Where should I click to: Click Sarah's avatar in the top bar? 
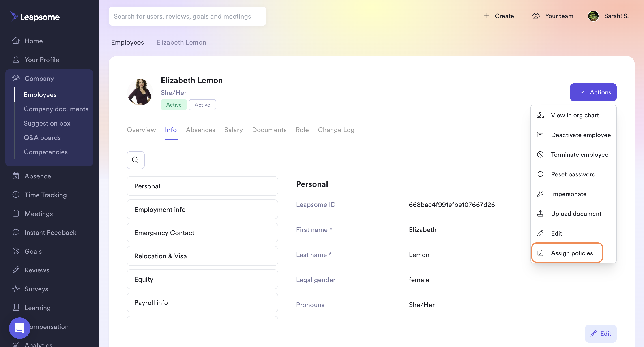tap(593, 16)
